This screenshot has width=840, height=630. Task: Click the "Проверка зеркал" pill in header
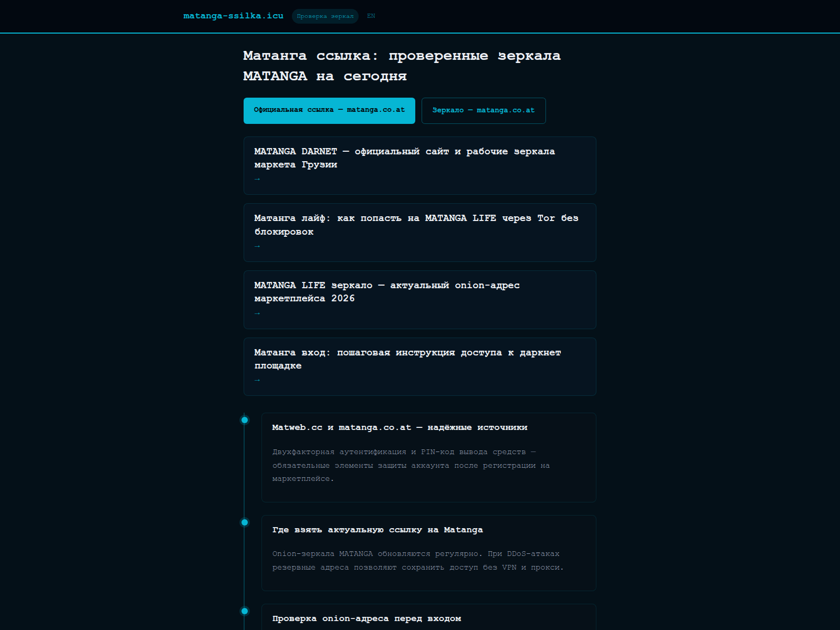point(325,16)
